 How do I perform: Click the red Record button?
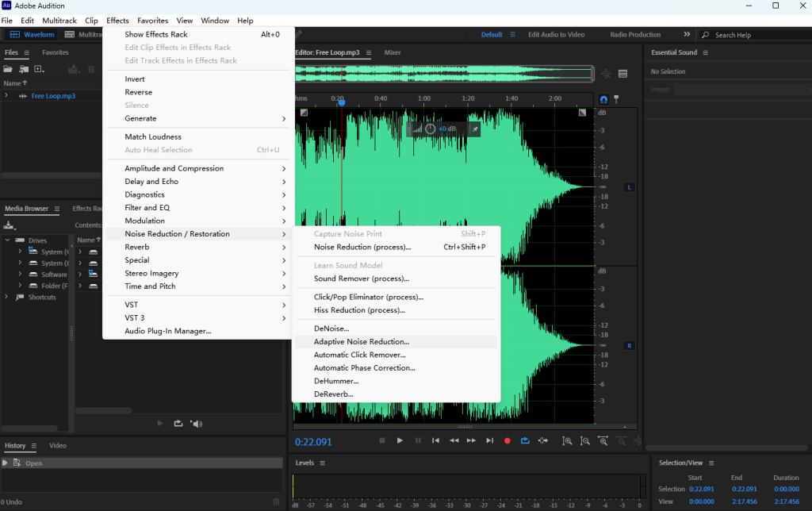coord(507,440)
